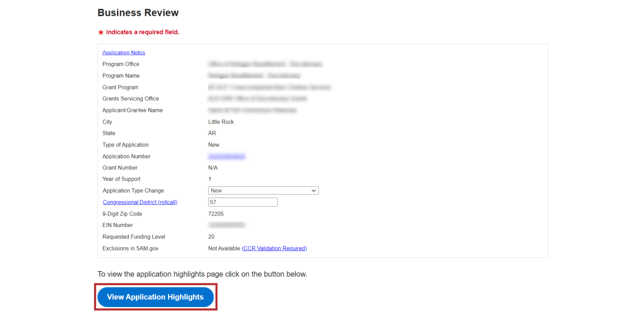
Task: Open the CCR Validation Required link
Action: coord(274,248)
